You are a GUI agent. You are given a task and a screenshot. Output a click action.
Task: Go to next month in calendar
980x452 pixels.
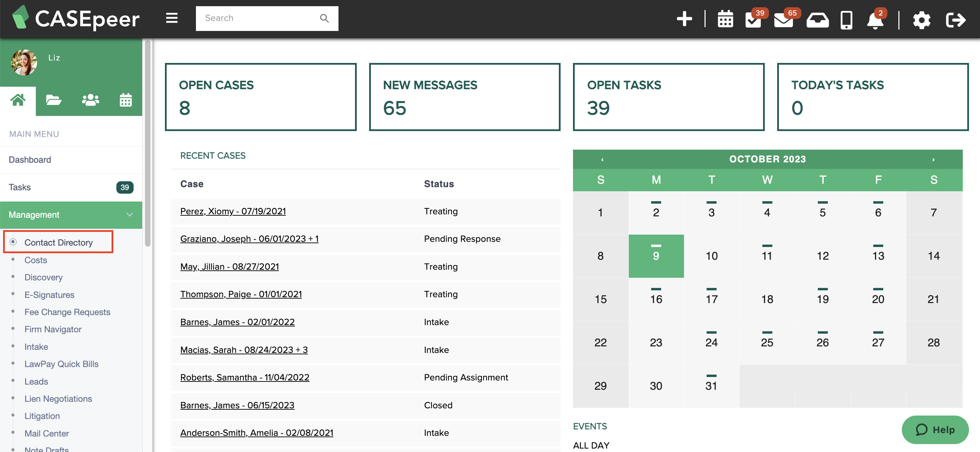[933, 159]
